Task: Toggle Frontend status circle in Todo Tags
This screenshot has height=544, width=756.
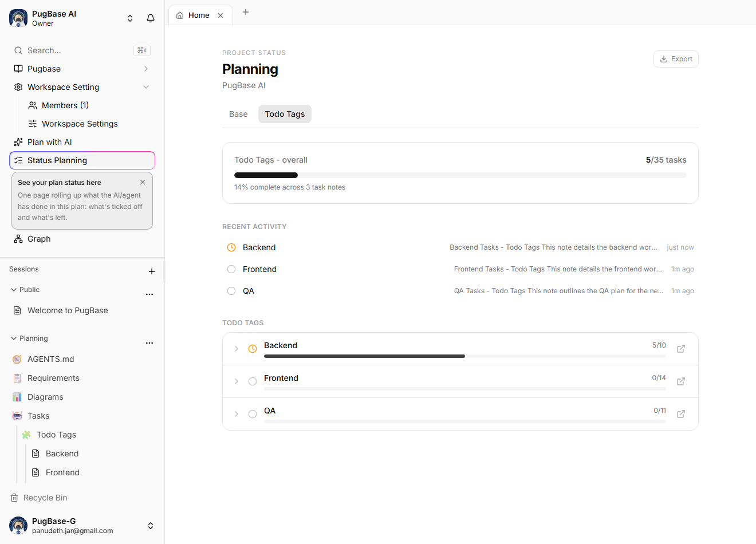Action: 253,381
